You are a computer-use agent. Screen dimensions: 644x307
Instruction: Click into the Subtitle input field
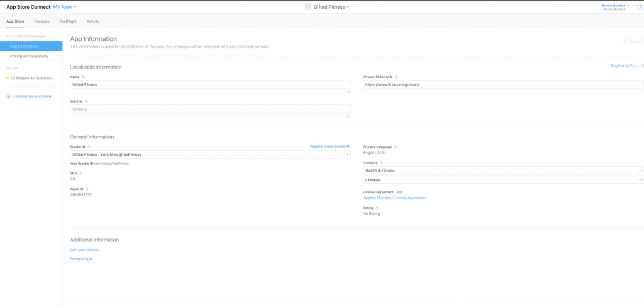[x=210, y=109]
